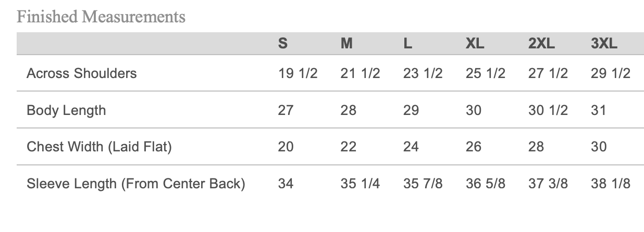Click the body length value 28
The width and height of the screenshot is (644, 232).
[x=348, y=110]
